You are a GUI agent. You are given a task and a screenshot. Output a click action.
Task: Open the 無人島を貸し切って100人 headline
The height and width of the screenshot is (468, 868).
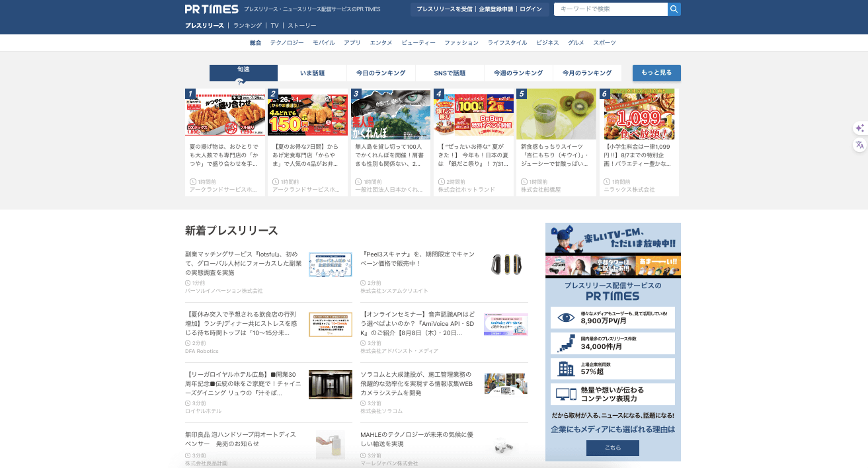pyautogui.click(x=391, y=155)
